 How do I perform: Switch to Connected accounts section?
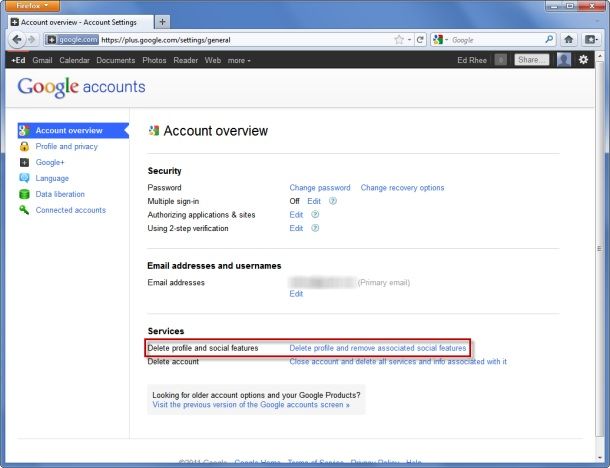70,210
